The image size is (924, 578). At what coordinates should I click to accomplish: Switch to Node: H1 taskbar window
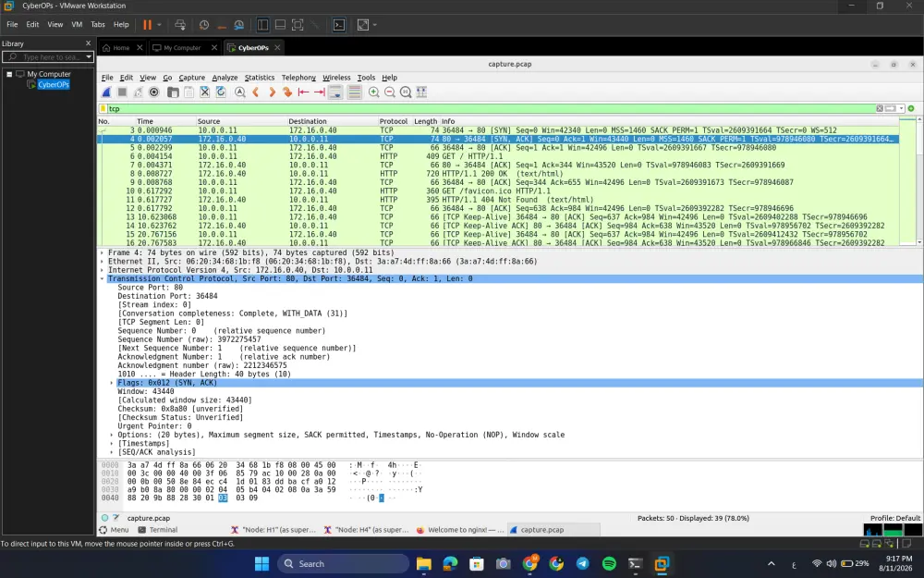point(274,530)
